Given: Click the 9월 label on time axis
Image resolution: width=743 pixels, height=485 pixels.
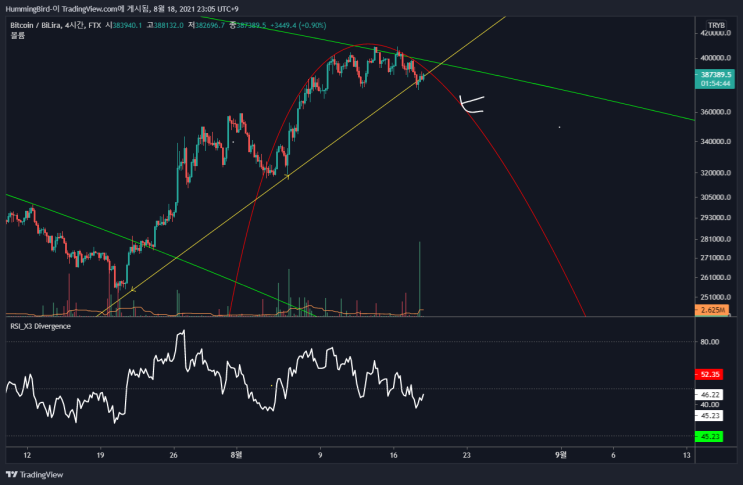Looking at the screenshot, I should point(560,455).
